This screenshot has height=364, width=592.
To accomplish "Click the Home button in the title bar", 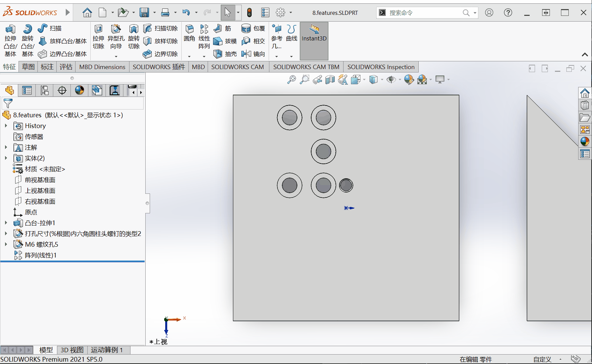I will 87,13.
